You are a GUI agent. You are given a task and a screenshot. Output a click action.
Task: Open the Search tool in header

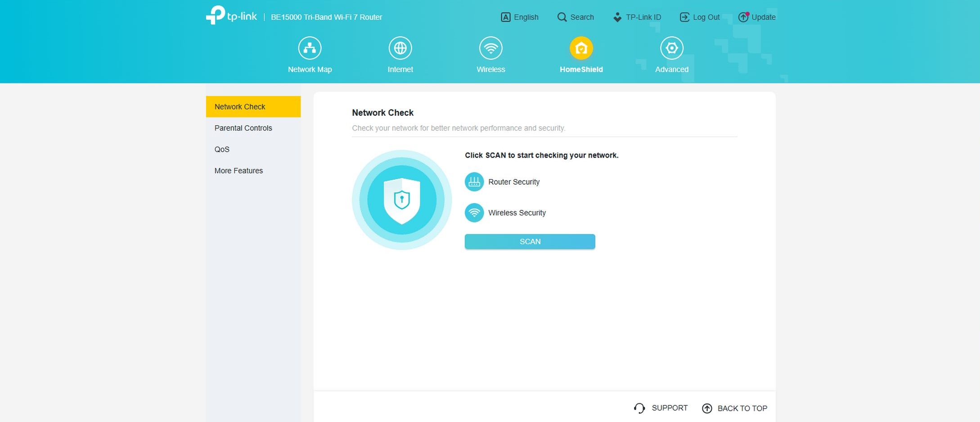575,17
